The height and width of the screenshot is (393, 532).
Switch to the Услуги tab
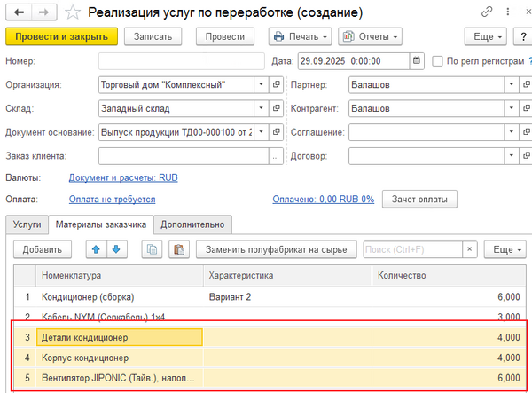[x=27, y=224]
